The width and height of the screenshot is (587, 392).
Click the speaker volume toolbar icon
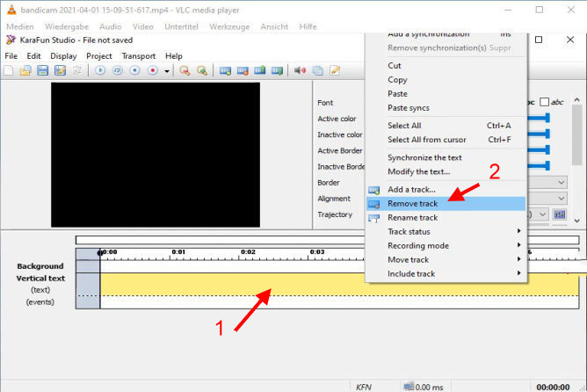300,70
